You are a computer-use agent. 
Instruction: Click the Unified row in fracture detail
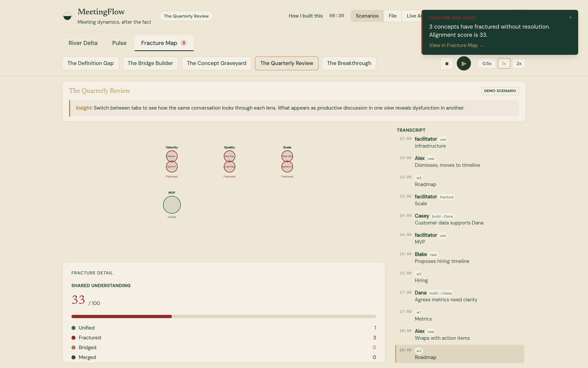(x=224, y=328)
